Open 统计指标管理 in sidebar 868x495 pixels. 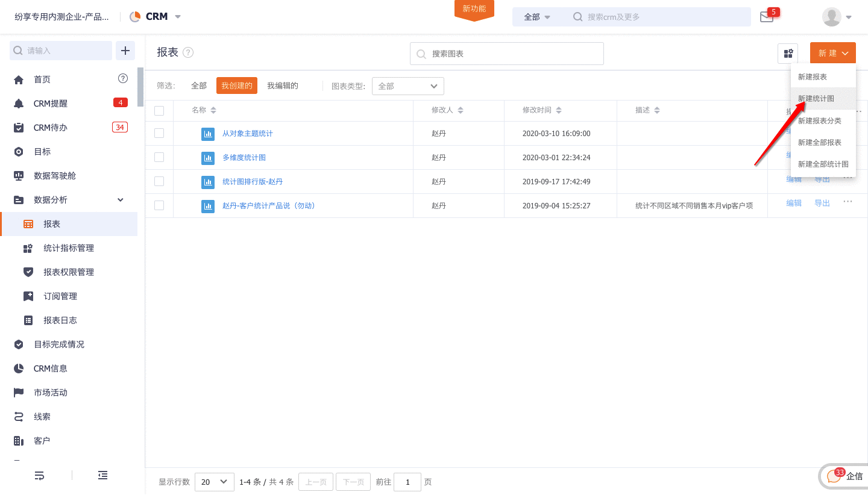pyautogui.click(x=69, y=248)
